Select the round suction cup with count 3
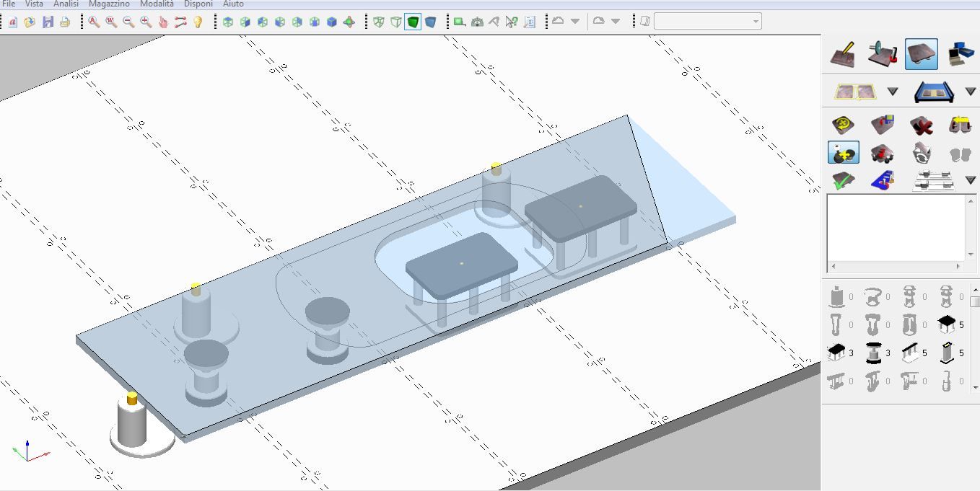980x491 pixels. coord(874,353)
